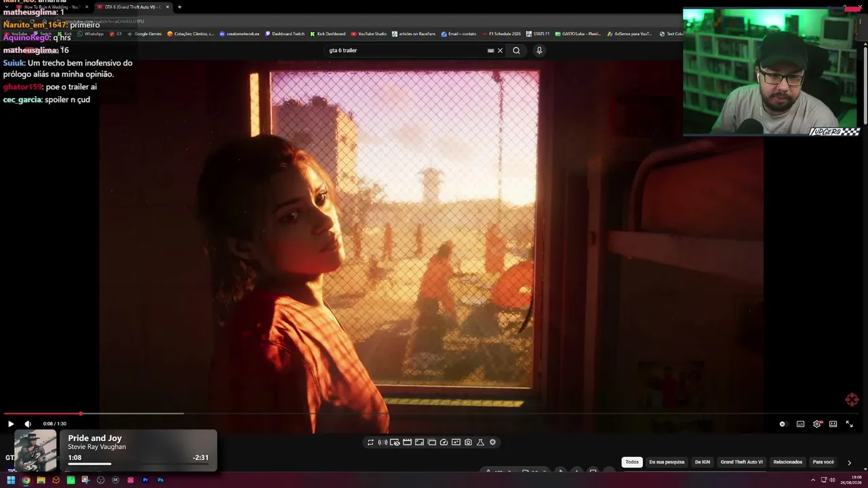
Task: Open the 'Google Gemini' bookmark
Action: [x=144, y=34]
